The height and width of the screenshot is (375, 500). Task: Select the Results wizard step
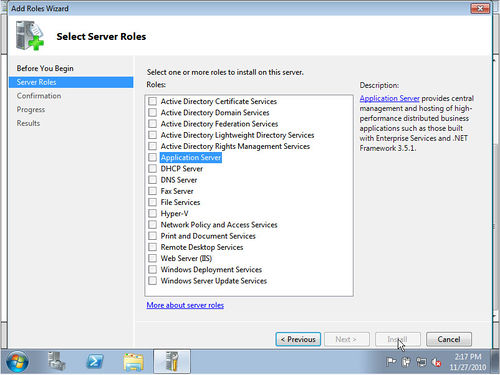point(28,123)
